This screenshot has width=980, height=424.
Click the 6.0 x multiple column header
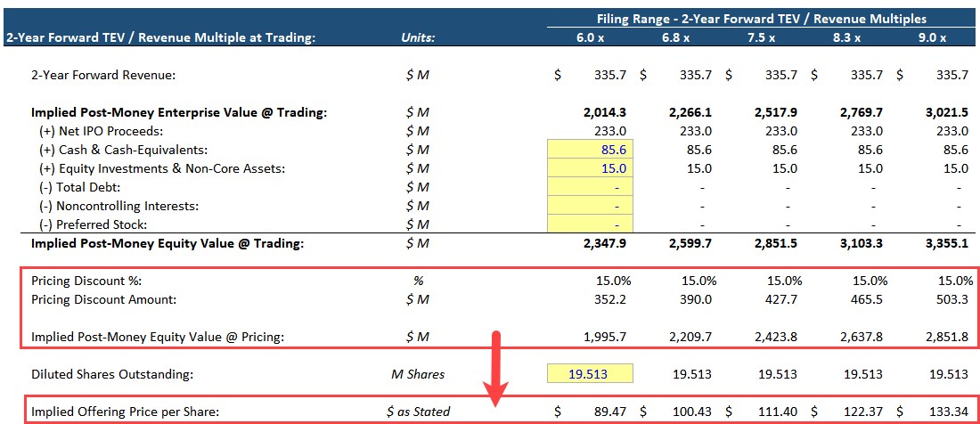coord(590,37)
